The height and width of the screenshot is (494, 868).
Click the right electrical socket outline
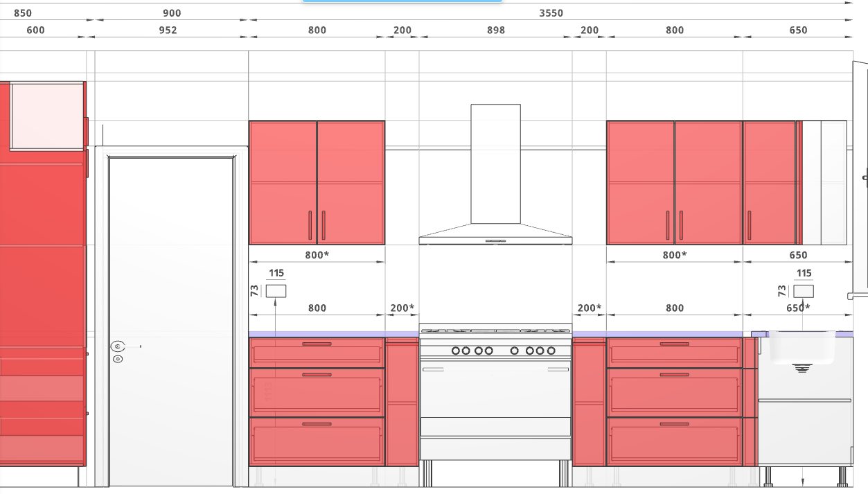pyautogui.click(x=804, y=291)
